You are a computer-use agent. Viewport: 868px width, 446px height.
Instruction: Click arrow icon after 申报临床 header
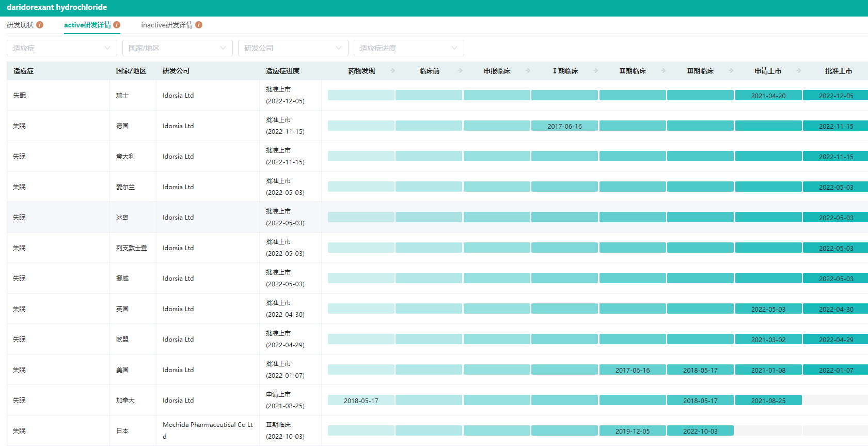point(528,71)
